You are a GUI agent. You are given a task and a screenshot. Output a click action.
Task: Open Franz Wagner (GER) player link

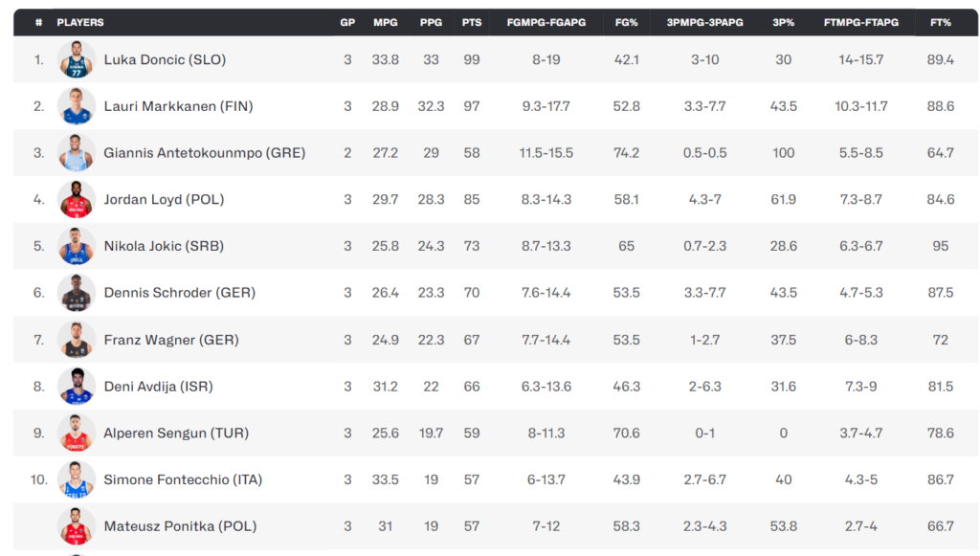171,340
